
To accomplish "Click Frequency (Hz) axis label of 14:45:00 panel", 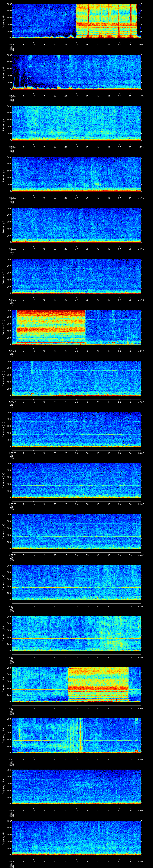I will tap(3, 838).
